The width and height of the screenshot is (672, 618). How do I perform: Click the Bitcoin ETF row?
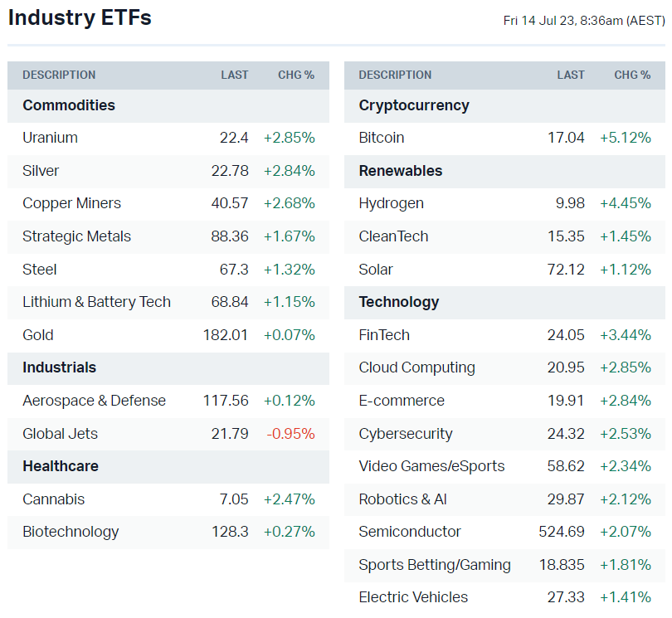tap(382, 138)
